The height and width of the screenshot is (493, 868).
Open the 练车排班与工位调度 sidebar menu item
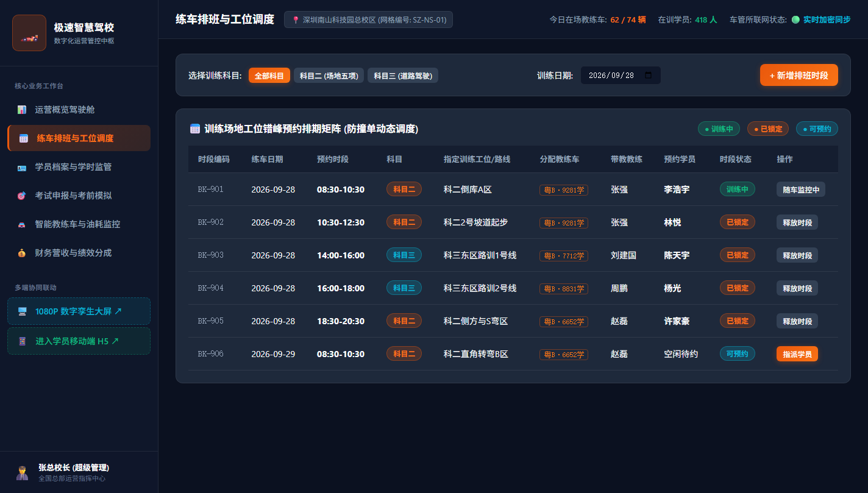(x=79, y=138)
